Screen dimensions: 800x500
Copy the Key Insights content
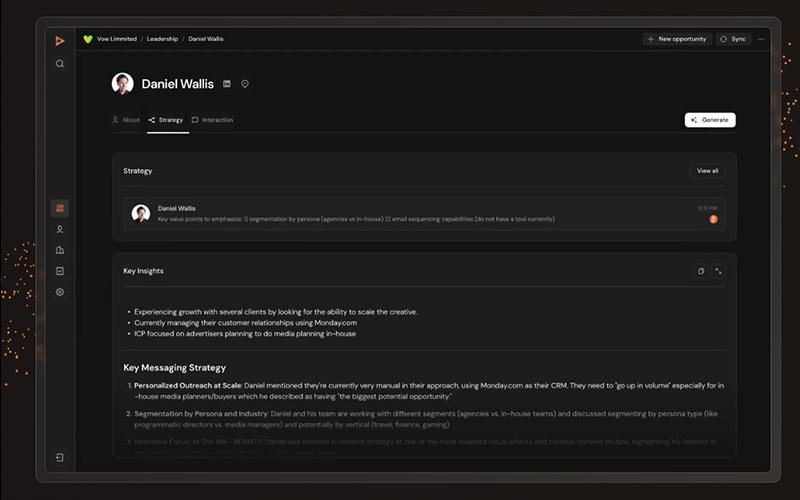tap(701, 271)
